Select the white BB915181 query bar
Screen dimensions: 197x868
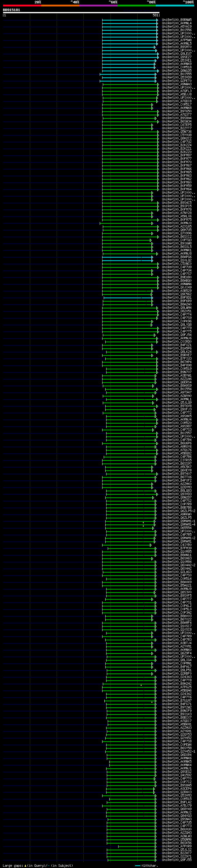click(x=81, y=13)
